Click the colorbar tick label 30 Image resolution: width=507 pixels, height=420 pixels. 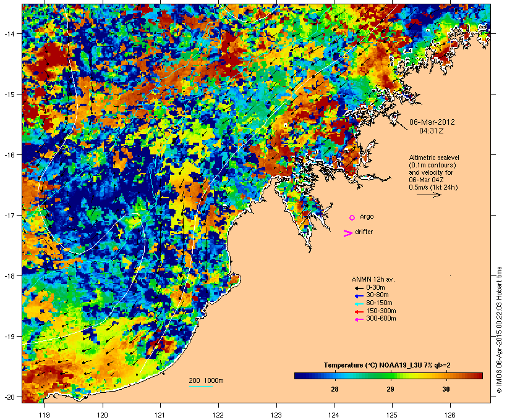[446, 389]
